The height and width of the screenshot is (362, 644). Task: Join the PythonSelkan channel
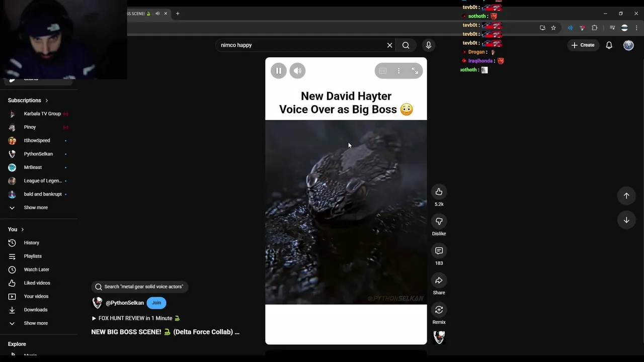pyautogui.click(x=156, y=303)
